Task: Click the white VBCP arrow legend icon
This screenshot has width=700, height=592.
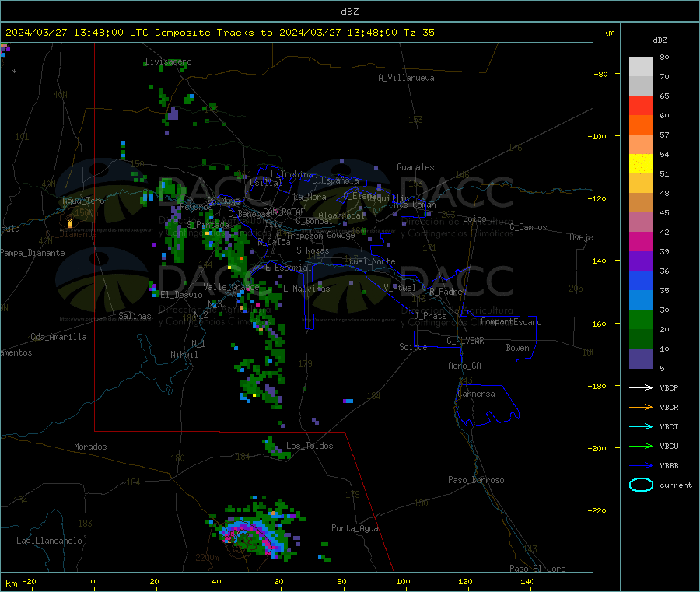Action: [641, 387]
